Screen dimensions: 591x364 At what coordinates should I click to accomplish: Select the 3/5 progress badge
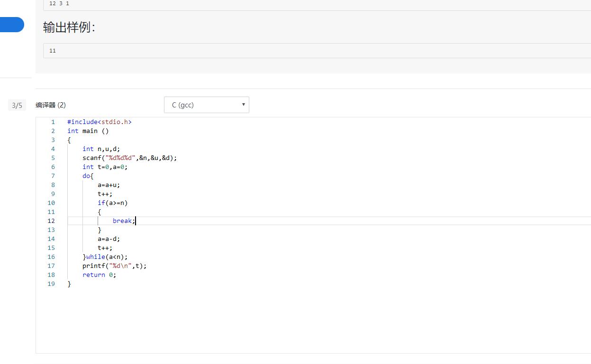click(x=17, y=105)
